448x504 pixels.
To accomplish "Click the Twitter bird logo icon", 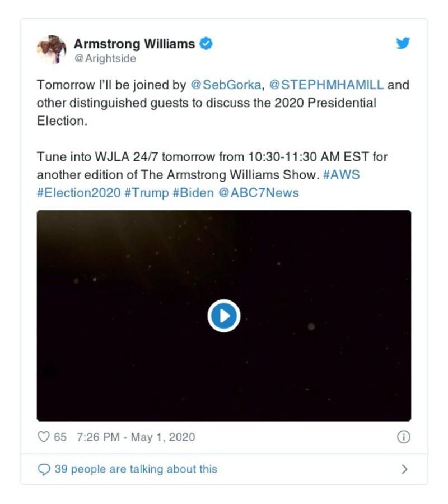I will tap(403, 43).
